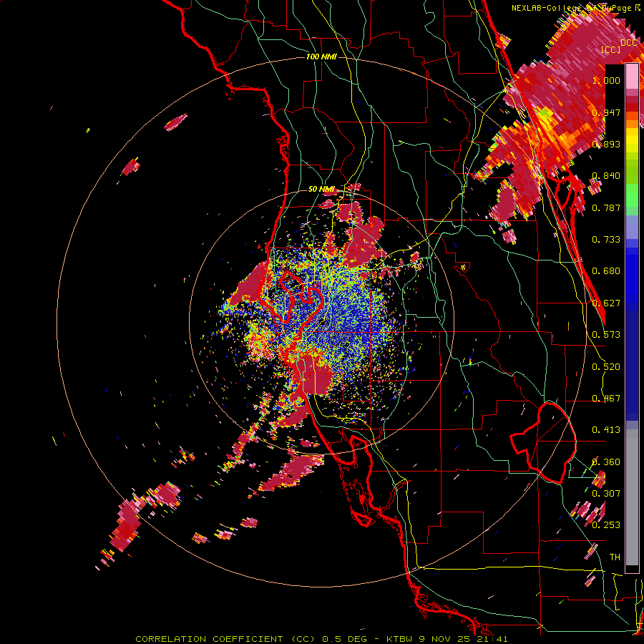Click the CORRELATION COEFFICIENT (CC) caption text
This screenshot has height=644, width=644.
(x=225, y=639)
